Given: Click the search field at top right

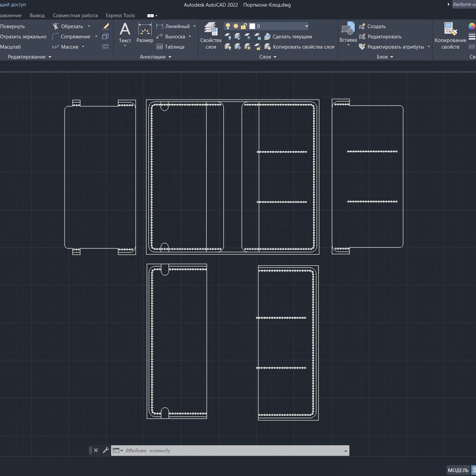Looking at the screenshot, I should tap(464, 4).
